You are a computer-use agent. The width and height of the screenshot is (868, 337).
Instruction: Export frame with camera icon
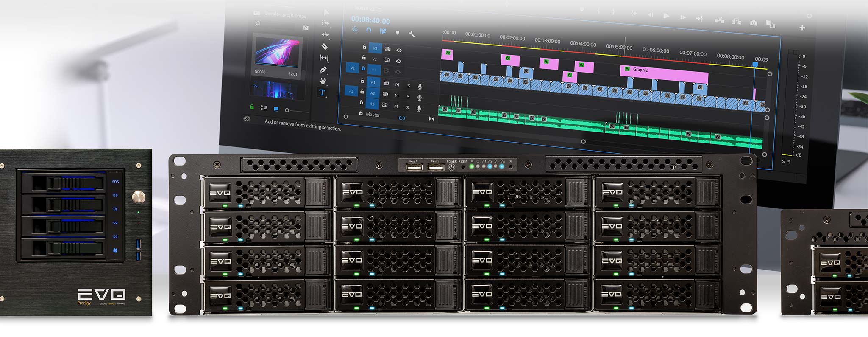point(754,23)
